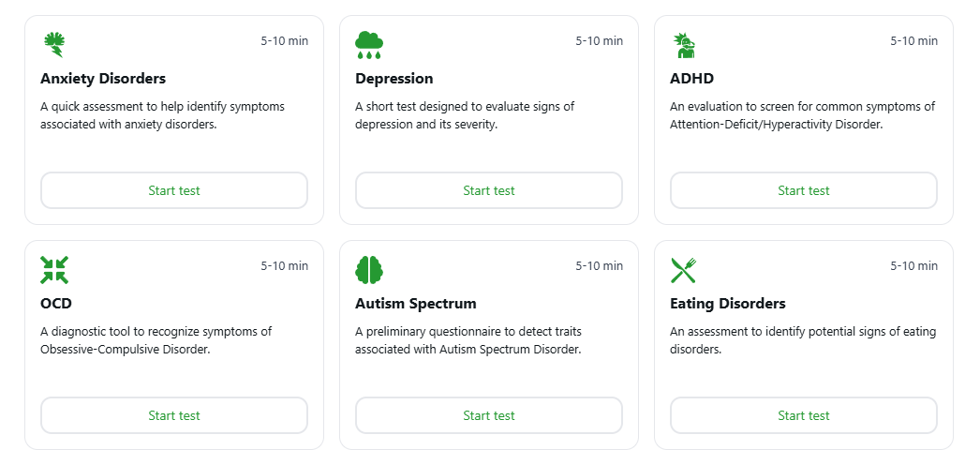980x465 pixels.
Task: Click the OCD card description text
Action: (x=156, y=340)
